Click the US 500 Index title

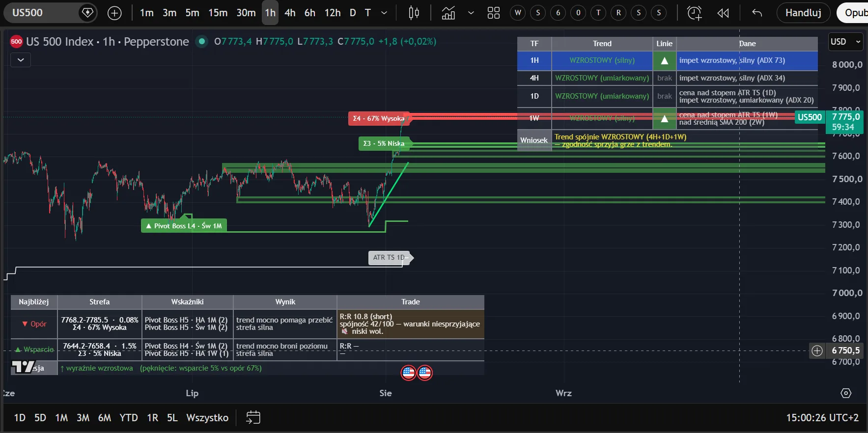click(59, 42)
